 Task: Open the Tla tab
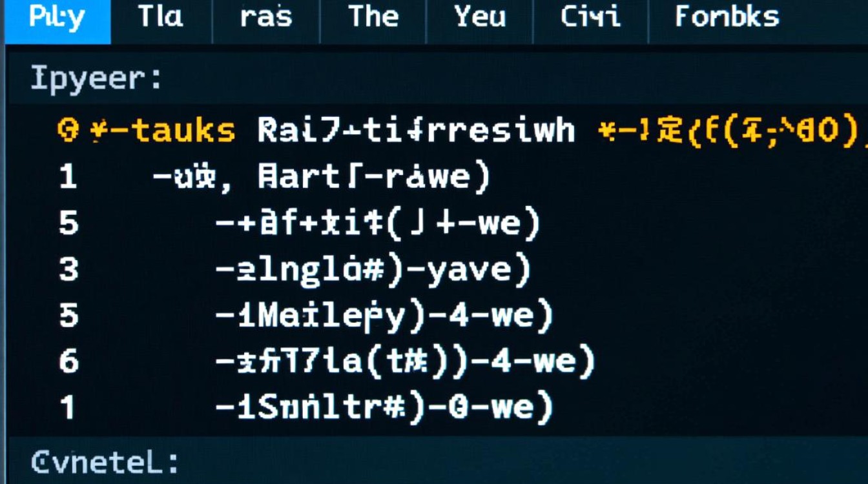click(160, 17)
